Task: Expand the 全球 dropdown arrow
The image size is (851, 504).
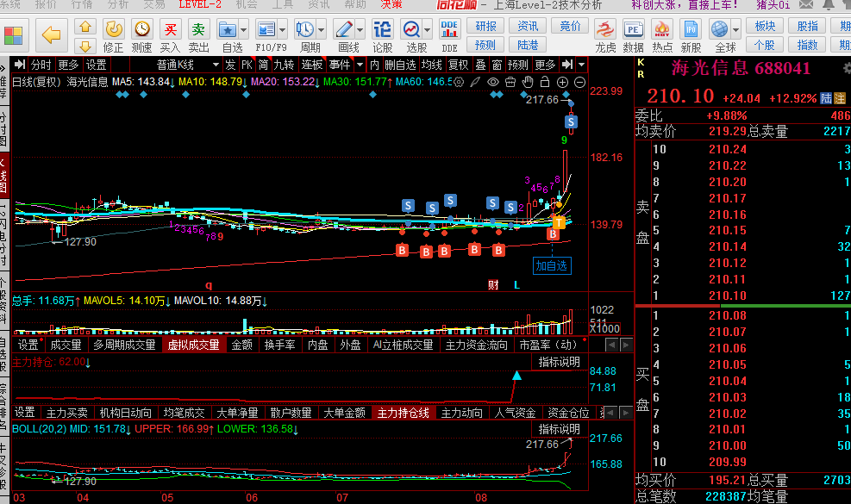Action: [736, 30]
